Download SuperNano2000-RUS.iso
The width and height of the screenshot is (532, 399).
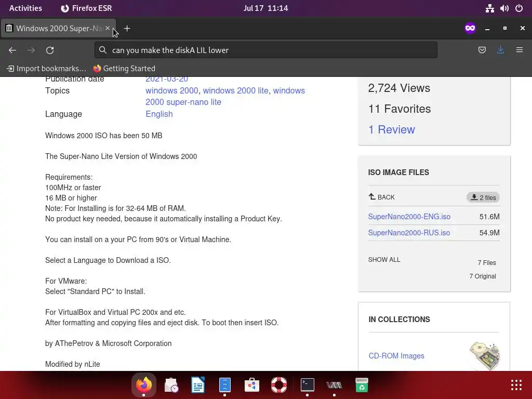coord(409,233)
